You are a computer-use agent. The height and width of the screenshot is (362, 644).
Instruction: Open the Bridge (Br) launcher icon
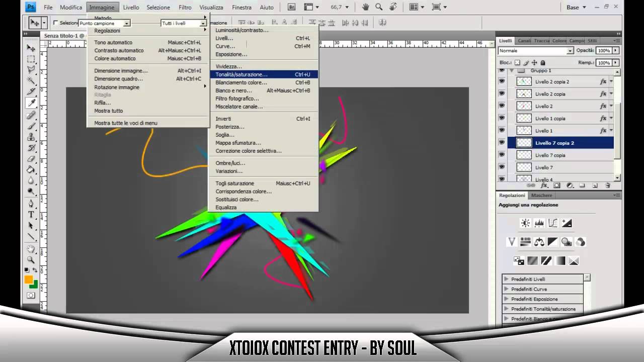(291, 7)
